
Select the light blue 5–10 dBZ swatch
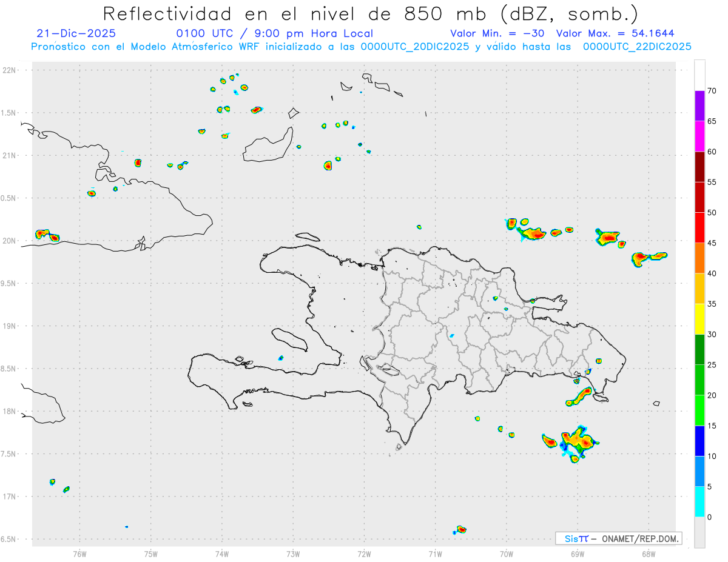(699, 471)
